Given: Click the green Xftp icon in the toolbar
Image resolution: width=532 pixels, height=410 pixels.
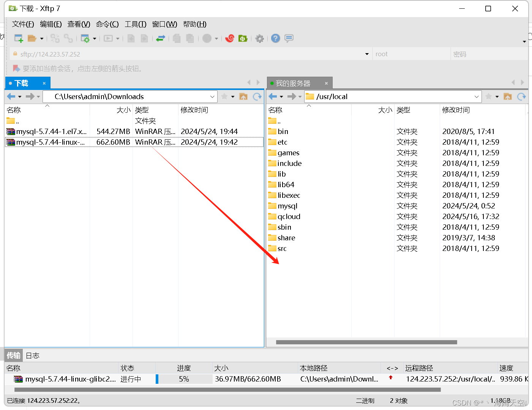Looking at the screenshot, I should 243,38.
